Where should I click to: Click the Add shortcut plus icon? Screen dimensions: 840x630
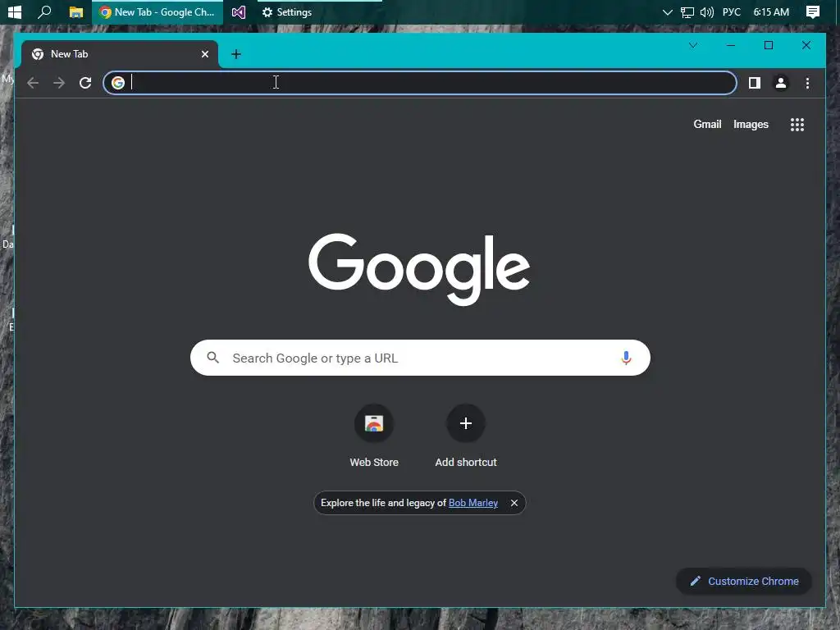(x=466, y=424)
